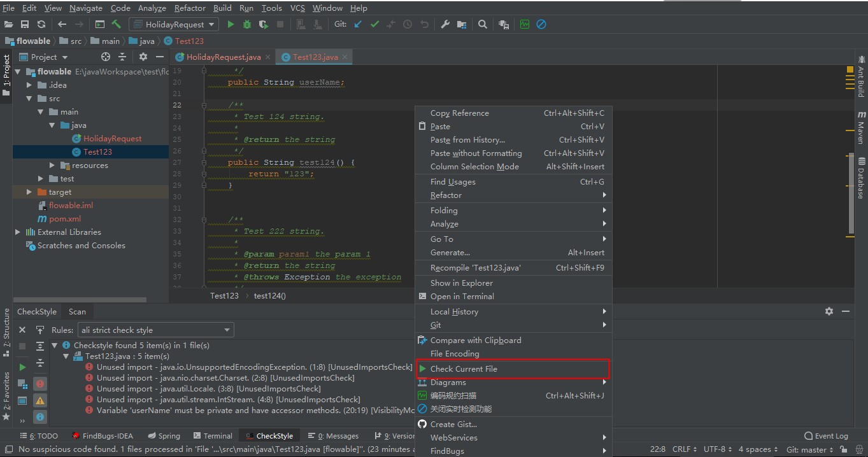Run CheckStyle check with green play icon
Viewport: 868px width, 457px height.
22,367
